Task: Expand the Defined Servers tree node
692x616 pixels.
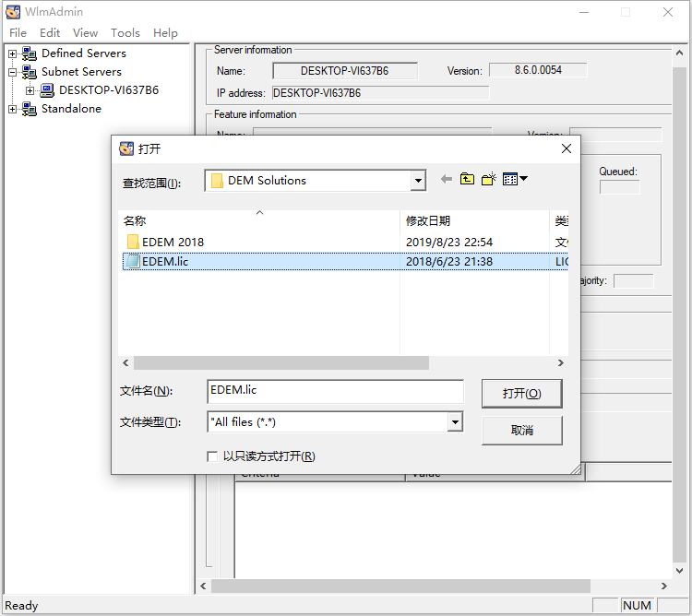Action: 12,53
